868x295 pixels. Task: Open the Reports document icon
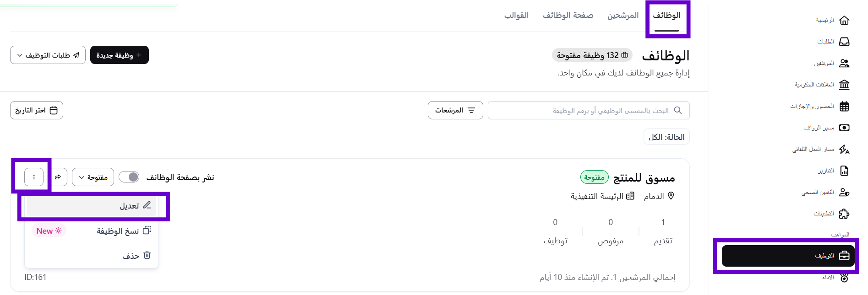[x=844, y=171]
